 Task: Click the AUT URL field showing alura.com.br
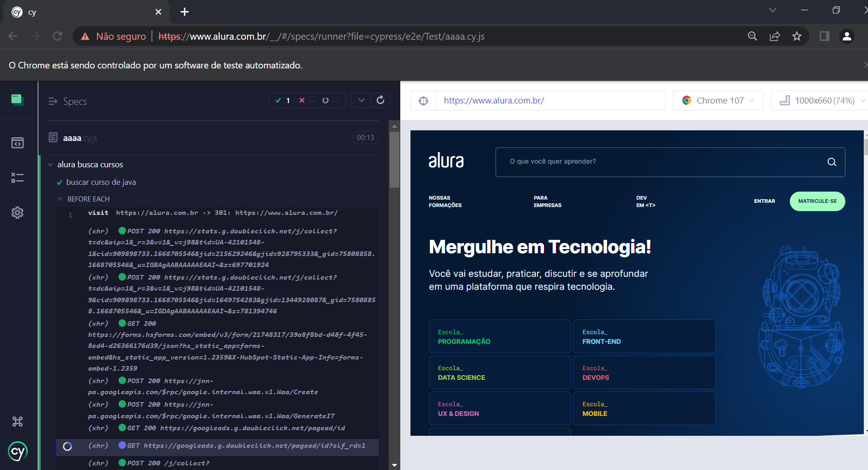coord(550,101)
